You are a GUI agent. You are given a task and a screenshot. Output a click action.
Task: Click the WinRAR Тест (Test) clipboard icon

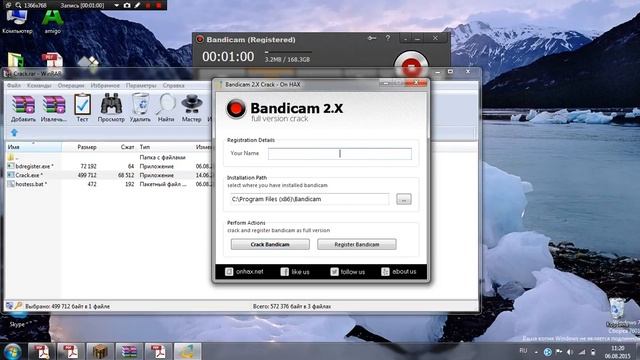(82, 104)
